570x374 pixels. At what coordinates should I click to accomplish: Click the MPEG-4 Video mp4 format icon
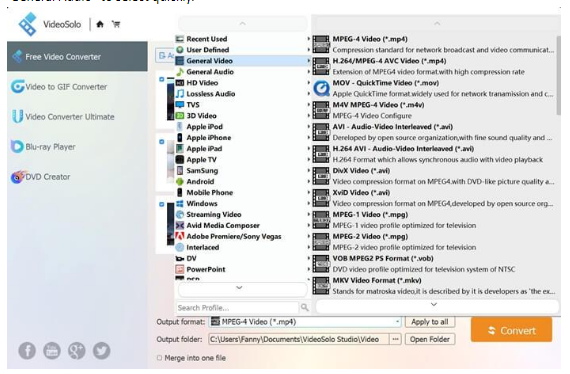[x=321, y=44]
